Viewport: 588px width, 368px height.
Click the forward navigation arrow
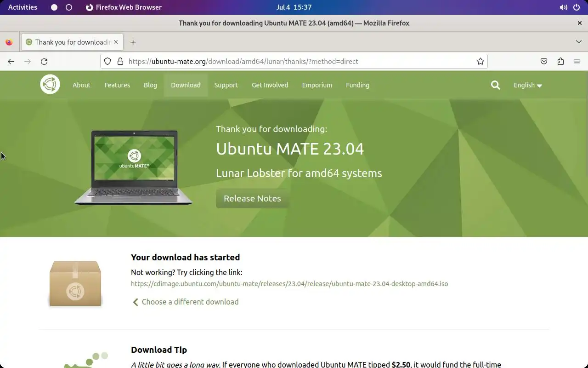tap(28, 61)
